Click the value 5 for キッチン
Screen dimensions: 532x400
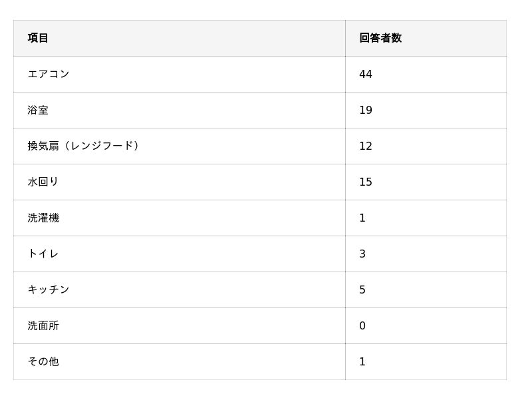pos(362,290)
